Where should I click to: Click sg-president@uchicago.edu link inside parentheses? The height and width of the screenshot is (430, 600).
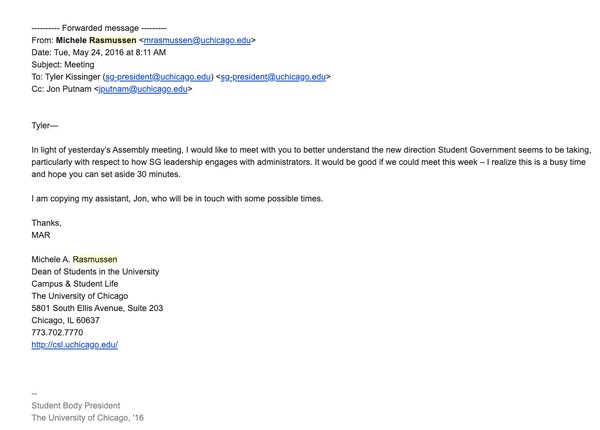click(158, 77)
